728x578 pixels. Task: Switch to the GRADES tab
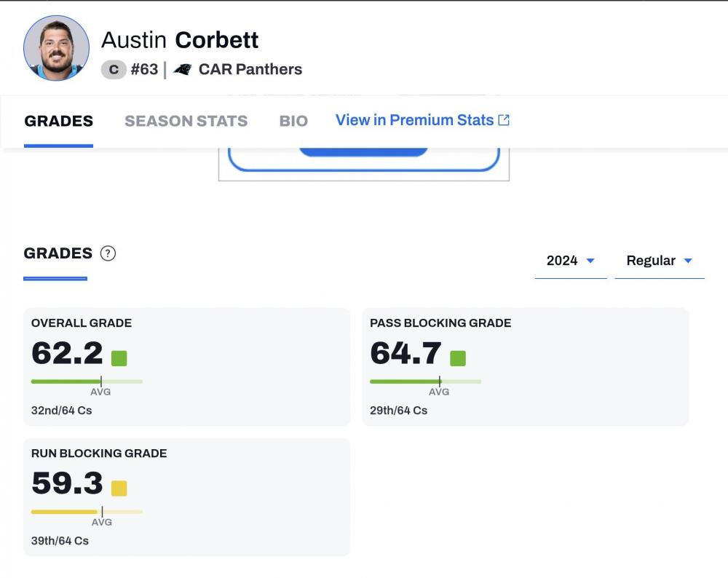point(58,121)
